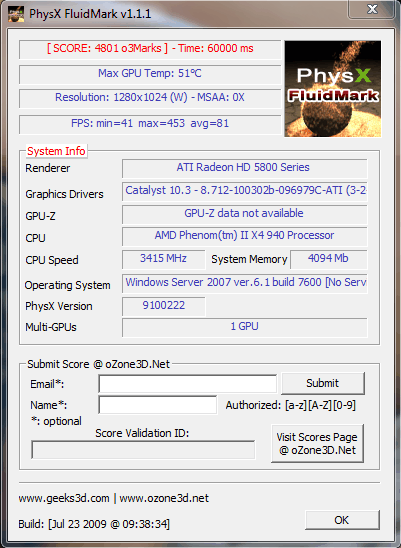Click the PhysX Version label
This screenshot has height=548, width=401.
click(59, 306)
